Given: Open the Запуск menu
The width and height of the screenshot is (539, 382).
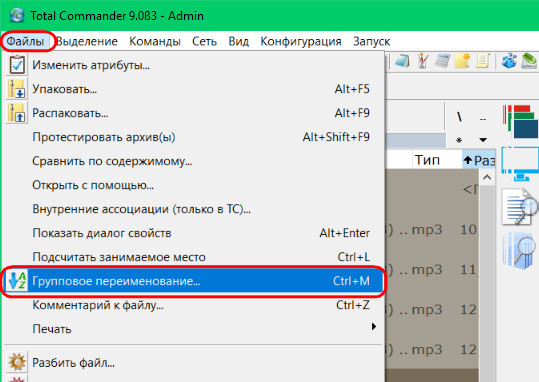Looking at the screenshot, I should click(x=371, y=41).
